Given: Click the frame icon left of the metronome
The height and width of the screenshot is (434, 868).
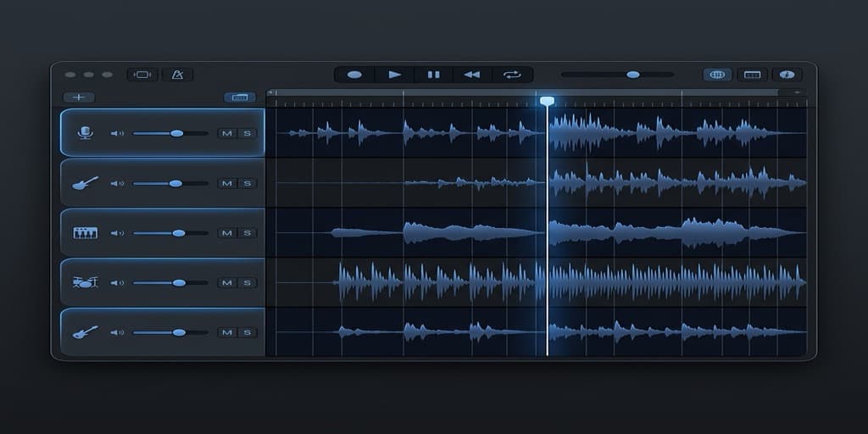Looking at the screenshot, I should (142, 75).
